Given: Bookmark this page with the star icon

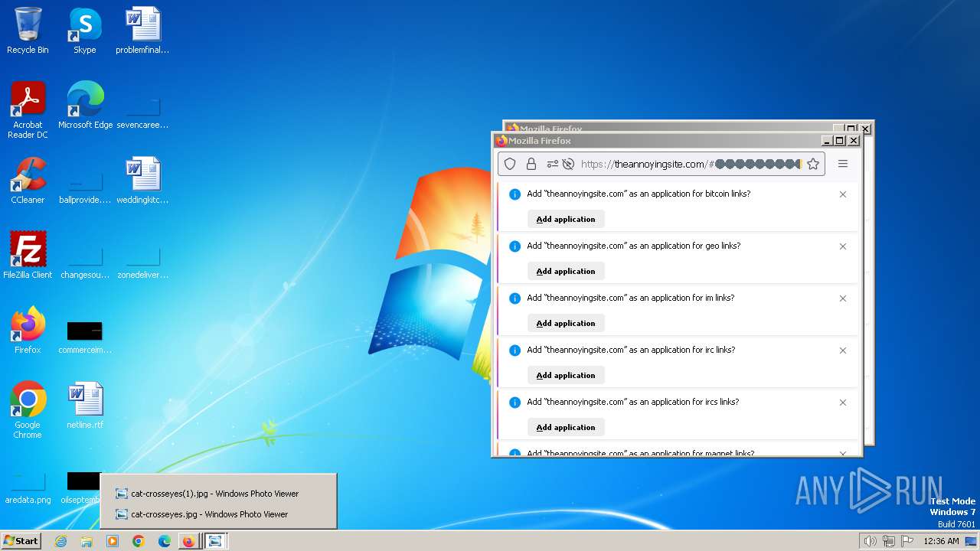Looking at the screenshot, I should [x=813, y=164].
